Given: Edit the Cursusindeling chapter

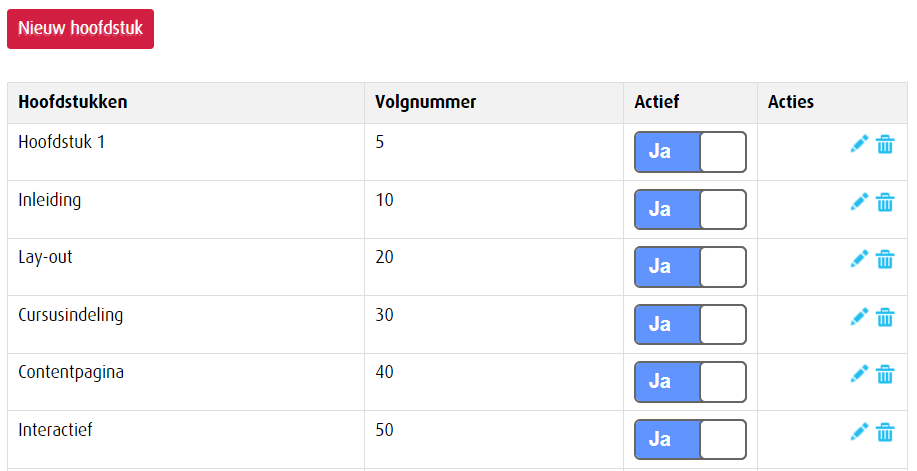Looking at the screenshot, I should point(858,317).
